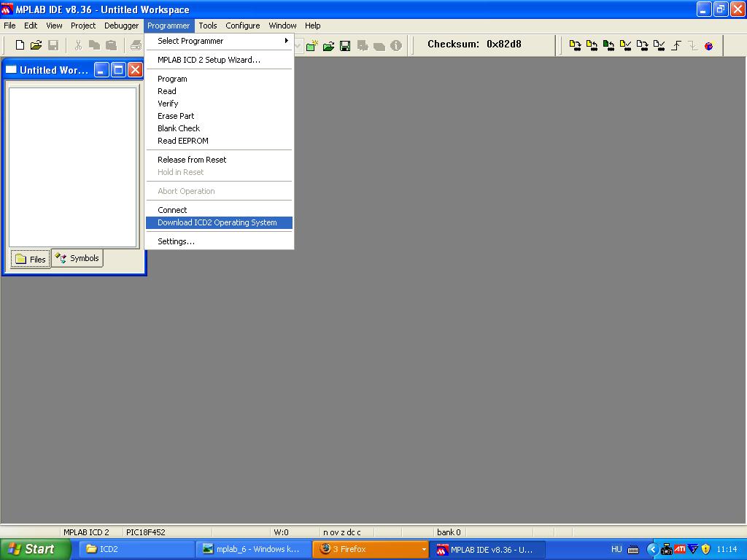Click the New File toolbar icon
747x560 pixels.
tap(20, 45)
